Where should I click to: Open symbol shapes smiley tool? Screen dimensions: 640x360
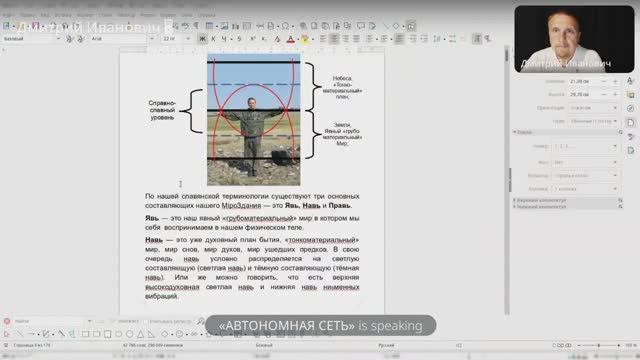[x=180, y=334]
